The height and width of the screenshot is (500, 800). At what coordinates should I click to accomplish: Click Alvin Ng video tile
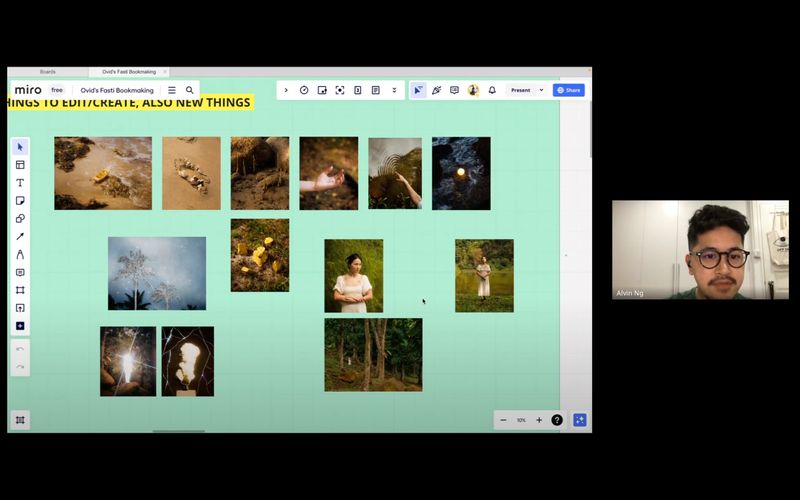[700, 249]
